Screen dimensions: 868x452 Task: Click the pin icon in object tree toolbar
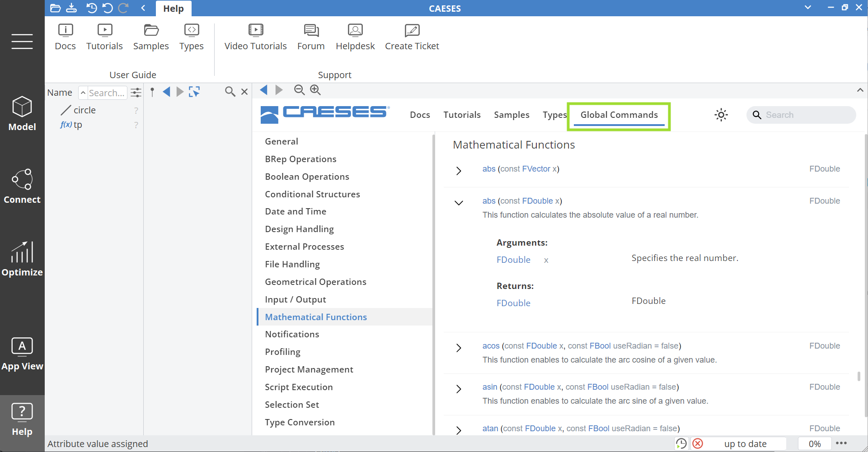(x=152, y=92)
